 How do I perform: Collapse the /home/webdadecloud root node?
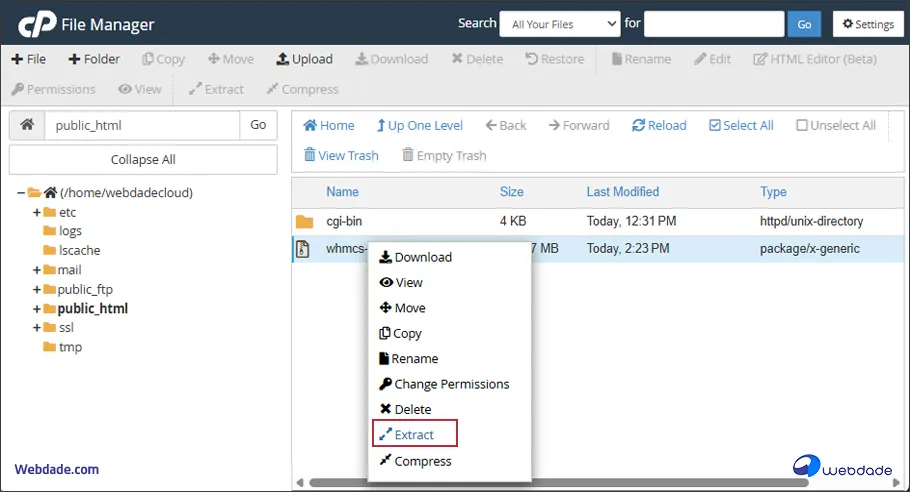click(x=21, y=193)
